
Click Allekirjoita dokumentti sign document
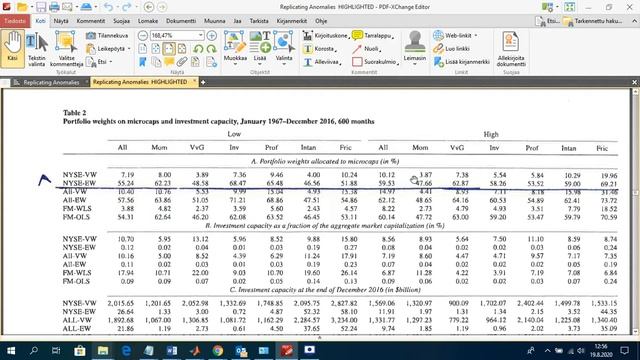pos(511,49)
